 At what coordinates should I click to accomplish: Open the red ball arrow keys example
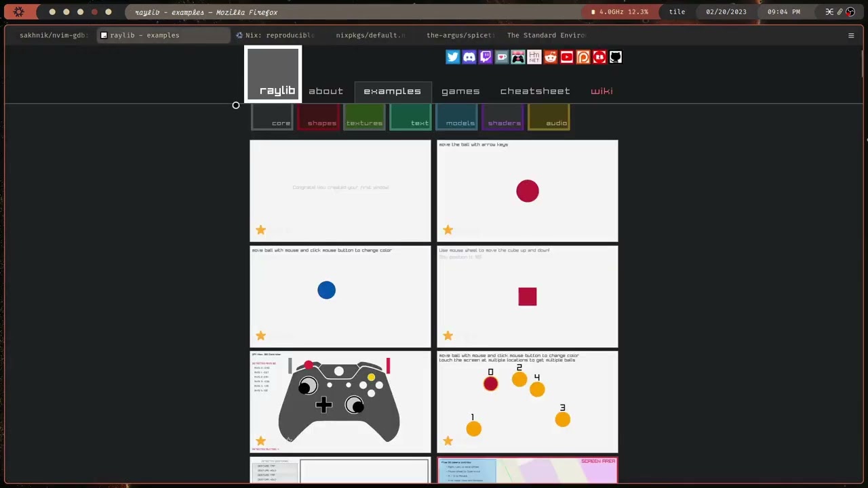coord(528,190)
